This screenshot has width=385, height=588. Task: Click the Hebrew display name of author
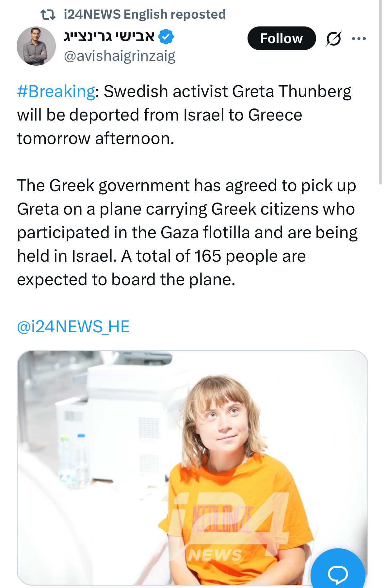[x=109, y=36]
